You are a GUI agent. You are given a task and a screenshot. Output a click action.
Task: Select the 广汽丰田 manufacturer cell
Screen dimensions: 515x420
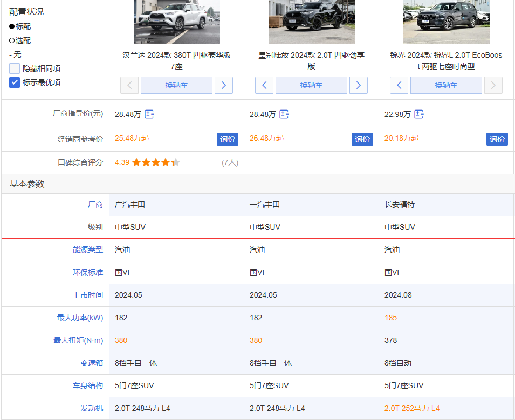click(x=176, y=204)
